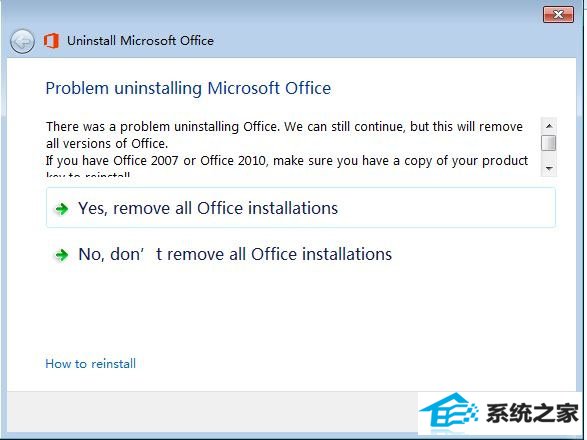Click the 'If you have Office 2007' line
The height and width of the screenshot is (440, 587).
tap(287, 161)
